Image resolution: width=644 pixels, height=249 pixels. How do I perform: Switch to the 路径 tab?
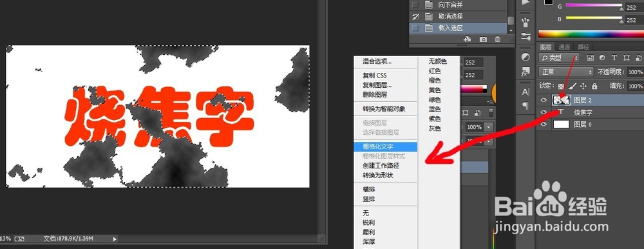pos(583,46)
